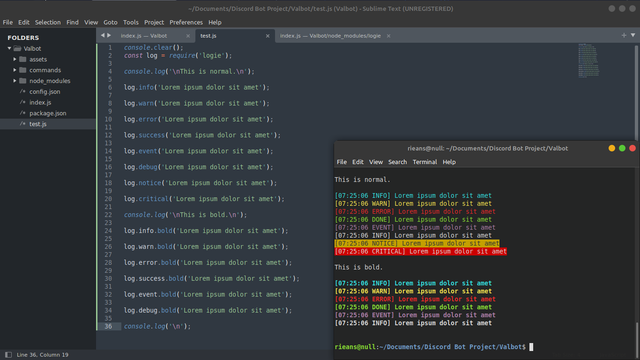Toggle the sidebar via status bar icon

8,355
